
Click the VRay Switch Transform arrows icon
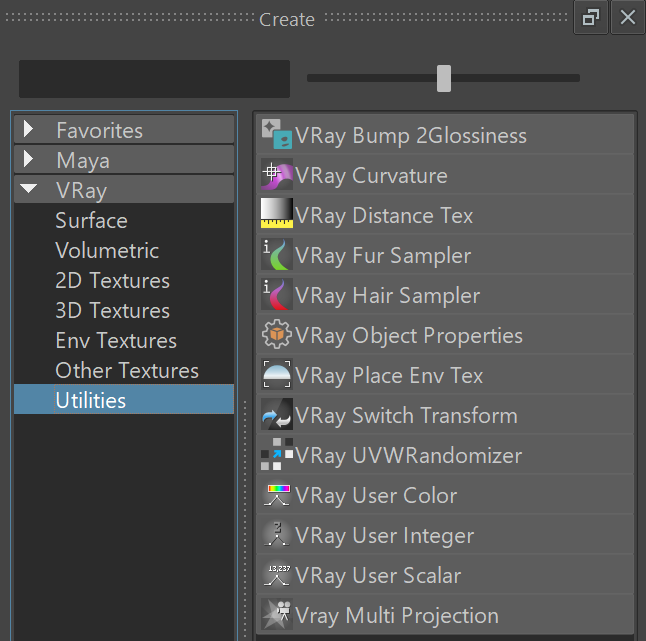277,414
